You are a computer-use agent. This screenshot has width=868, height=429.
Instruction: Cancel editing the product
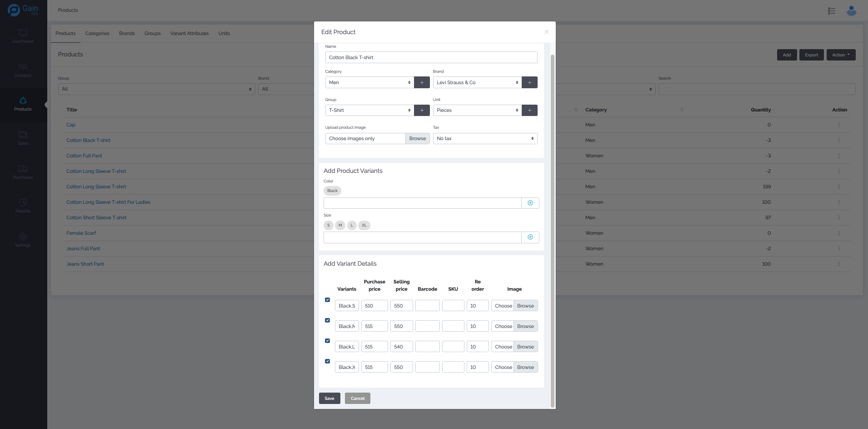(x=357, y=398)
